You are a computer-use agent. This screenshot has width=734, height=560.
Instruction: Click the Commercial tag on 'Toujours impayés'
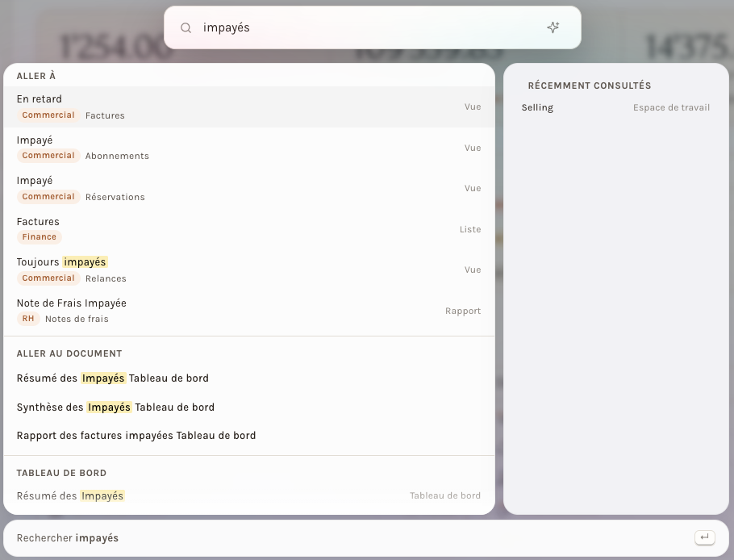[48, 278]
